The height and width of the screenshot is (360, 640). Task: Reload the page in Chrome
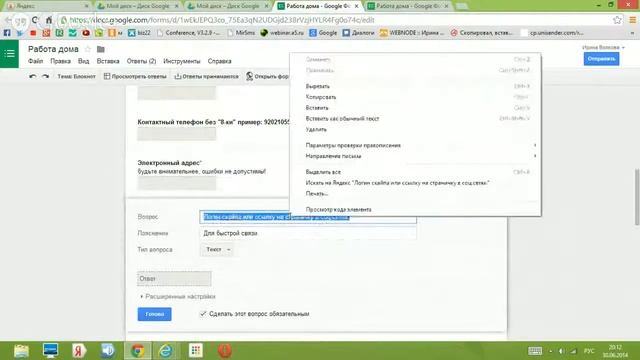click(x=35, y=20)
